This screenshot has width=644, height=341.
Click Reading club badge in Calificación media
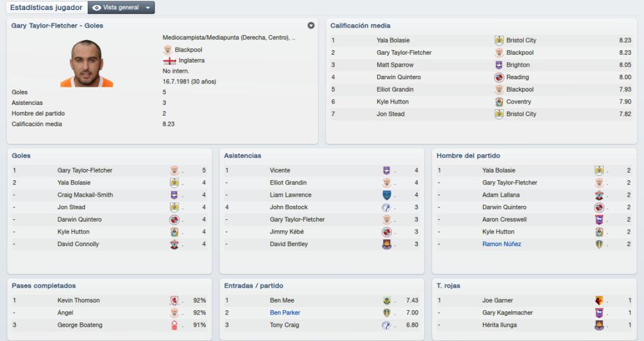[x=499, y=77]
